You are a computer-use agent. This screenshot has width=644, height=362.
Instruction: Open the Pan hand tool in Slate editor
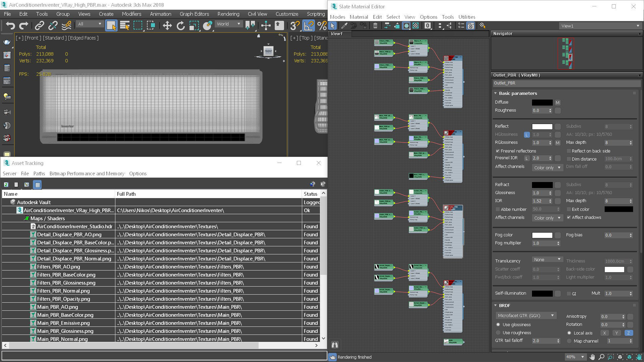[x=592, y=357]
